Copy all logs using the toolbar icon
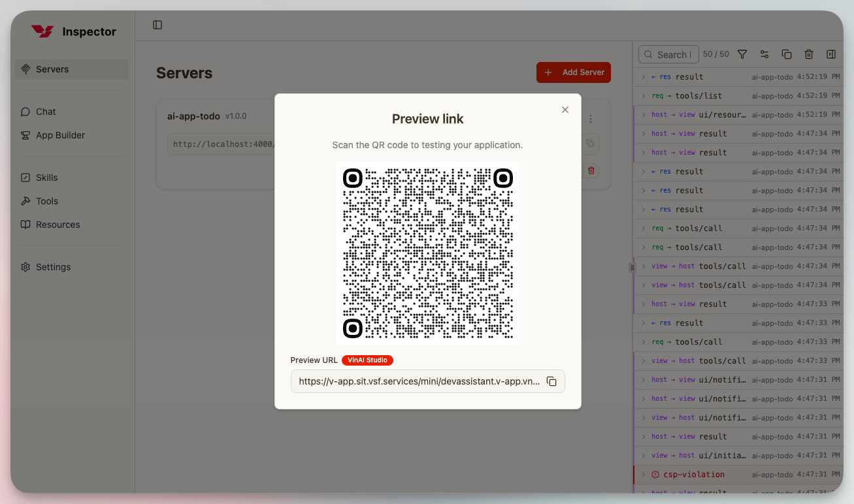Screen dimensions: 854x504 coord(787,54)
